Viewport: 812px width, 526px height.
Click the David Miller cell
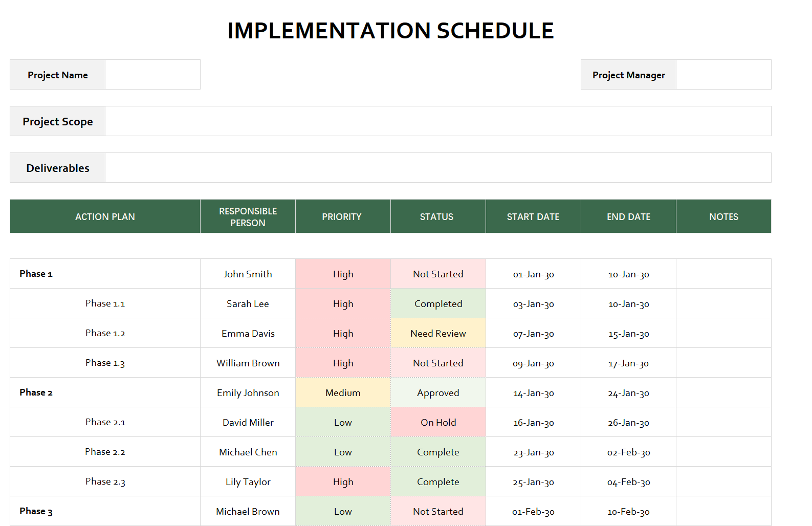point(248,422)
